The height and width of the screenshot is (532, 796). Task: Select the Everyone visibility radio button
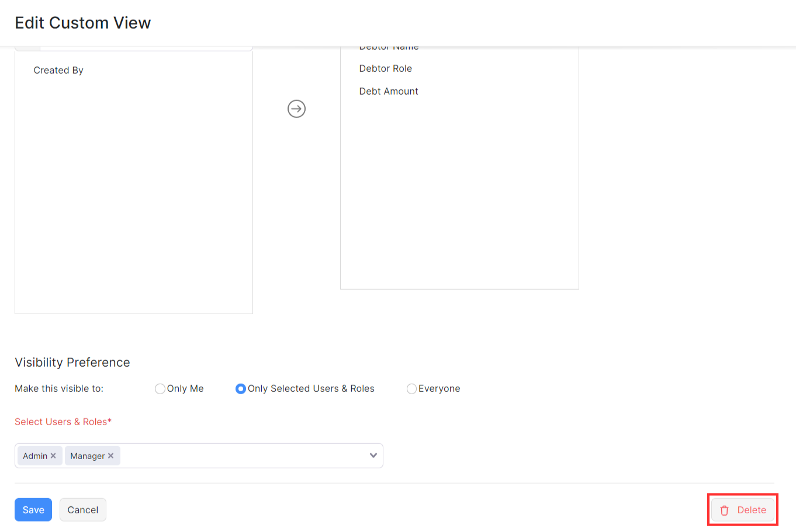411,389
